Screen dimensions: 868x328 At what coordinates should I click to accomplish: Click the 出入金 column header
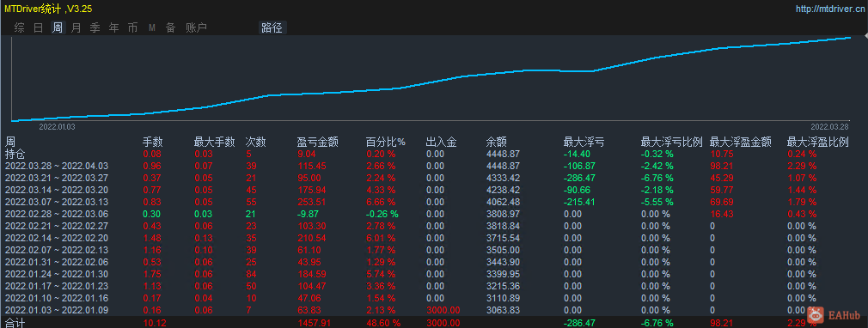[441, 143]
